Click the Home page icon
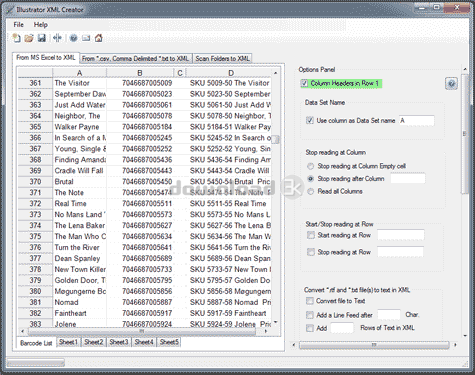The width and height of the screenshot is (475, 375). (99, 38)
